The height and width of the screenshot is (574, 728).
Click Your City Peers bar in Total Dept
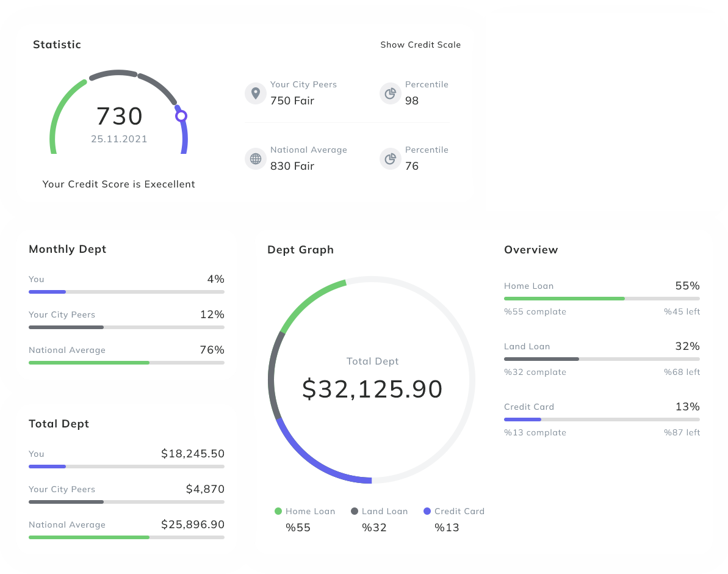pos(126,502)
